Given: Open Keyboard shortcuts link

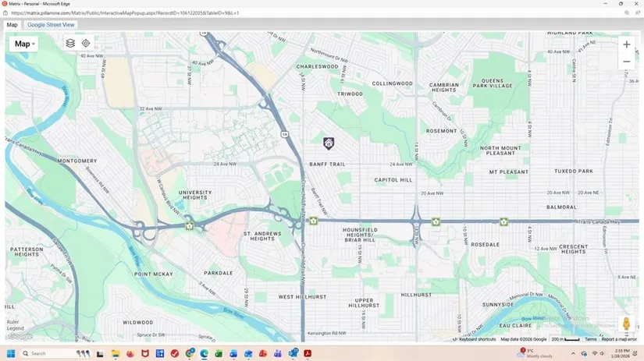Looking at the screenshot, I should [x=477, y=339].
